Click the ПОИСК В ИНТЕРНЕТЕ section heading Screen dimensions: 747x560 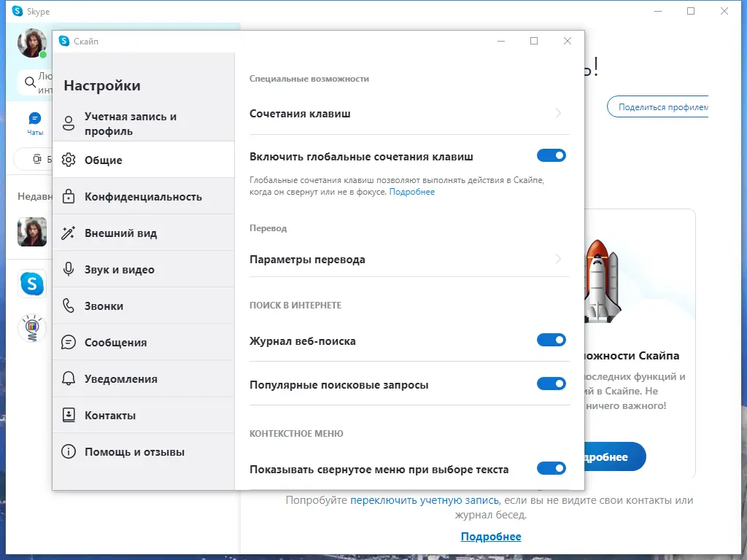pyautogui.click(x=295, y=306)
